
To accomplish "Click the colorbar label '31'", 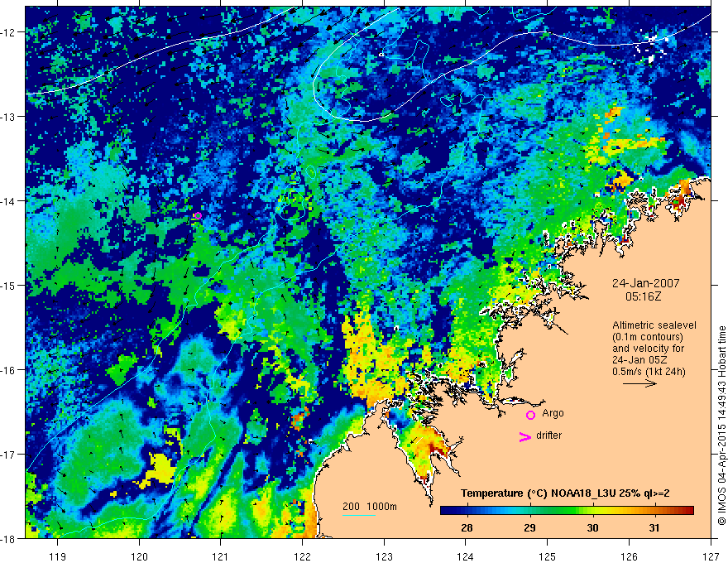I will [x=654, y=527].
